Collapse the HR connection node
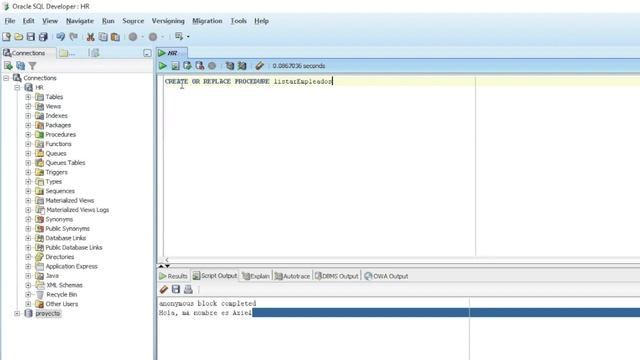The image size is (640, 360). point(17,87)
